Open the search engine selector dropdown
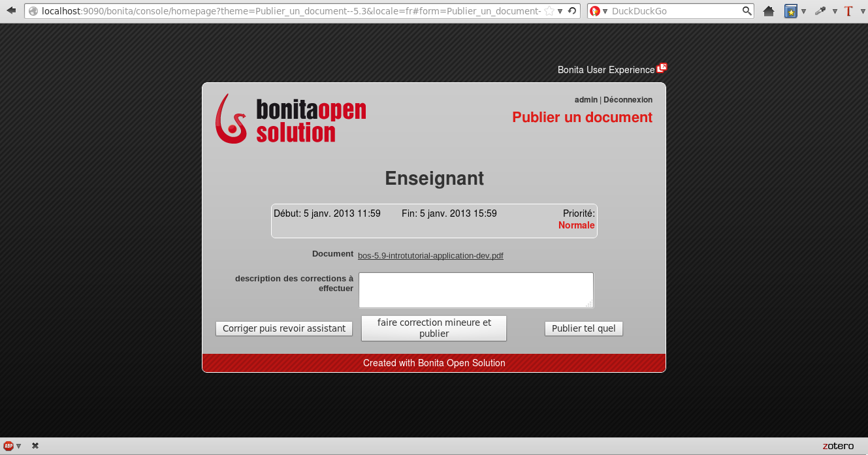 pos(605,11)
